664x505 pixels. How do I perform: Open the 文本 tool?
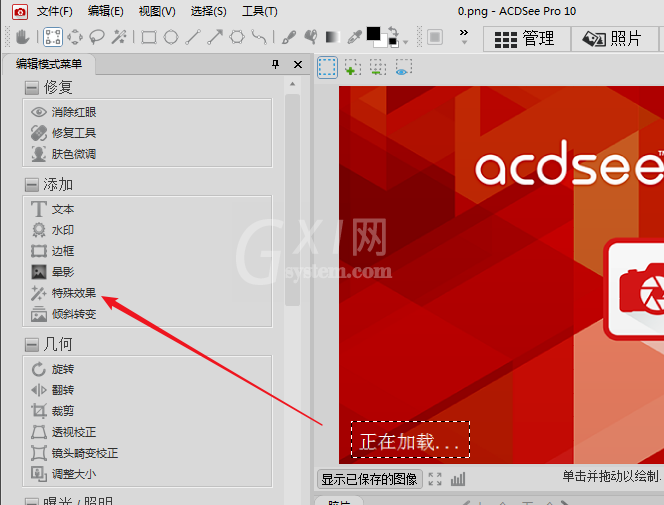(x=52, y=209)
